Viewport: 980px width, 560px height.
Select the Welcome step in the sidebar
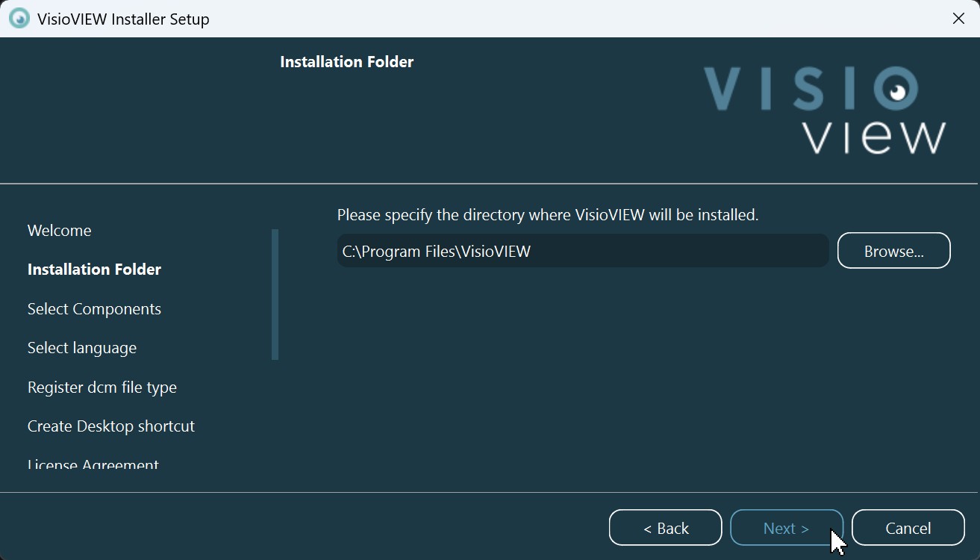pyautogui.click(x=60, y=231)
